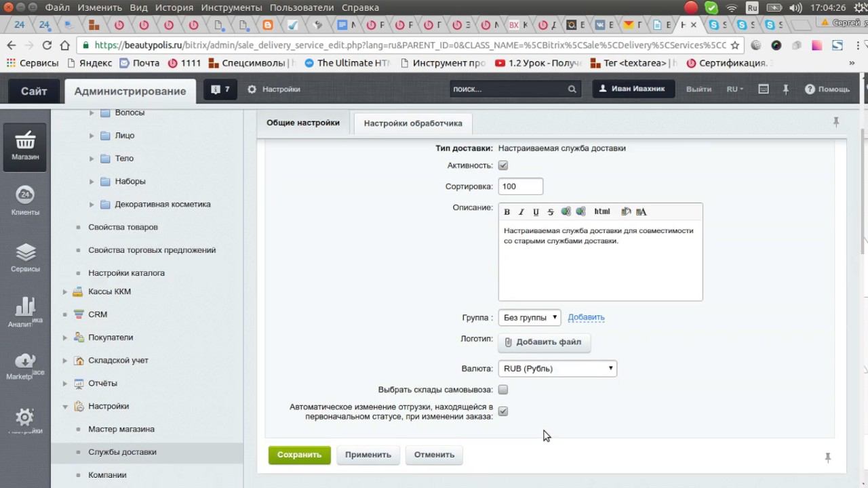This screenshot has width=868, height=488.
Task: Switch to Общие настройки tab
Action: tap(303, 123)
